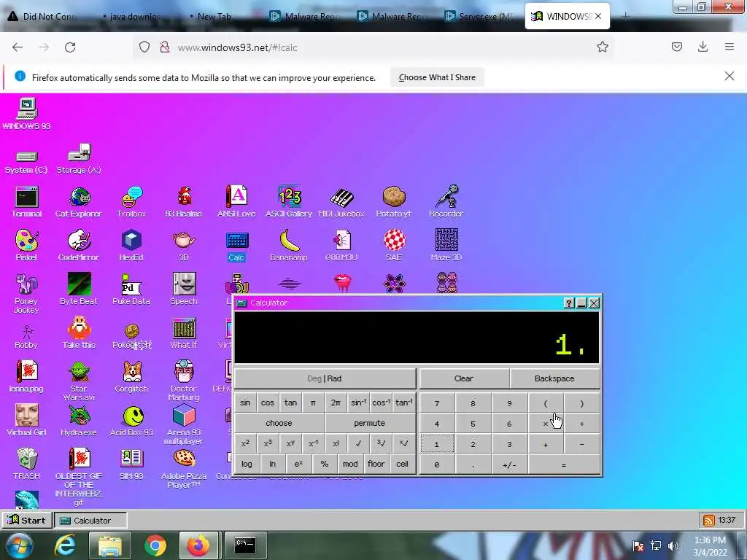Click the Backspace calculator button
The width and height of the screenshot is (747, 560).
tap(554, 378)
